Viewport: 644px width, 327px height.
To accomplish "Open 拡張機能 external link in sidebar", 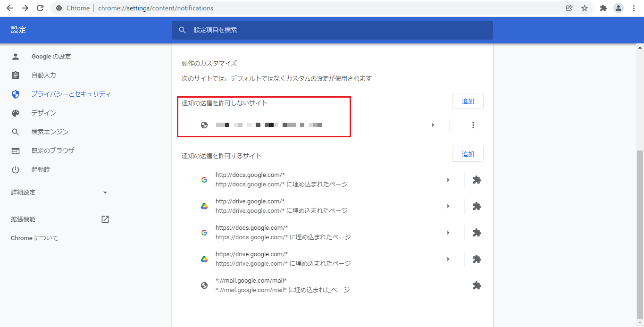I will click(105, 219).
